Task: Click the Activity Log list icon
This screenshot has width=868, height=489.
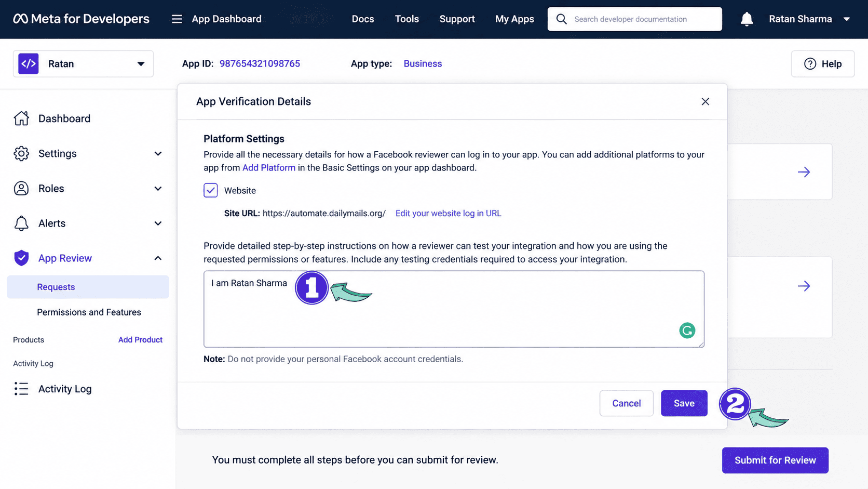Action: tap(21, 389)
